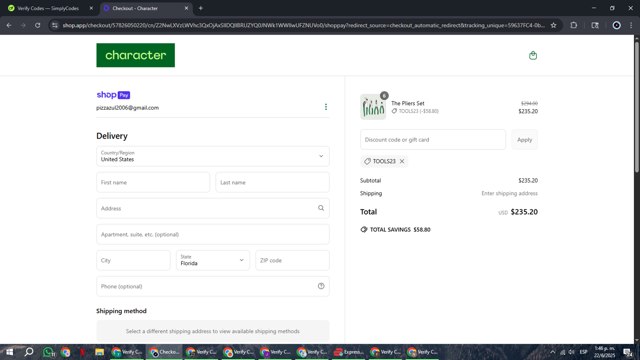Open the Windows Start menu

[9, 352]
